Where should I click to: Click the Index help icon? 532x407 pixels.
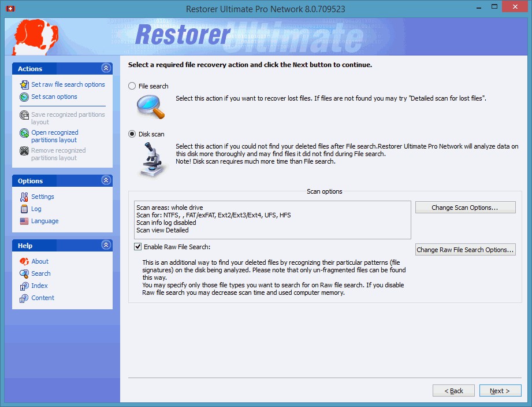click(24, 286)
